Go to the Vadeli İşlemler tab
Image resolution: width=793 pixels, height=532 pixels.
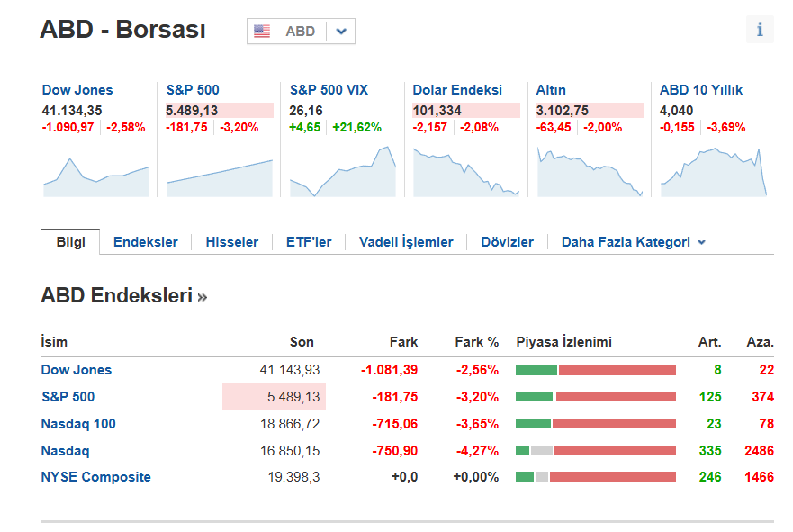click(406, 242)
